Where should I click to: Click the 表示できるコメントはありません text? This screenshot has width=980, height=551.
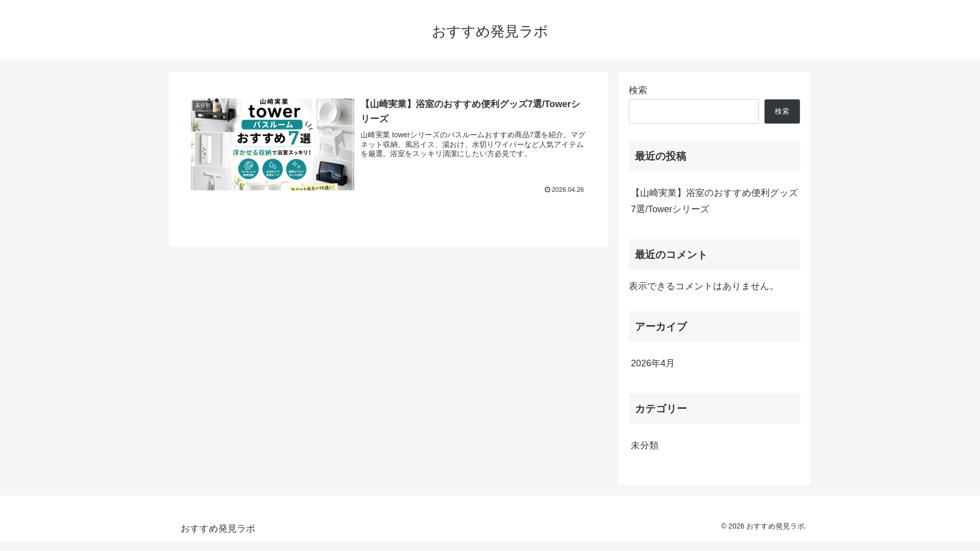(703, 286)
